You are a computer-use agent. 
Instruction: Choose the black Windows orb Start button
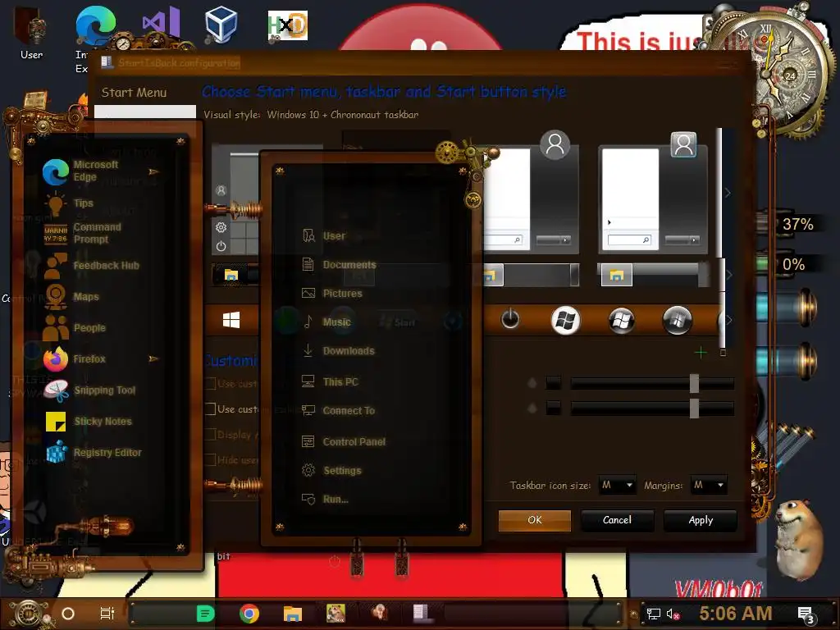coord(622,321)
